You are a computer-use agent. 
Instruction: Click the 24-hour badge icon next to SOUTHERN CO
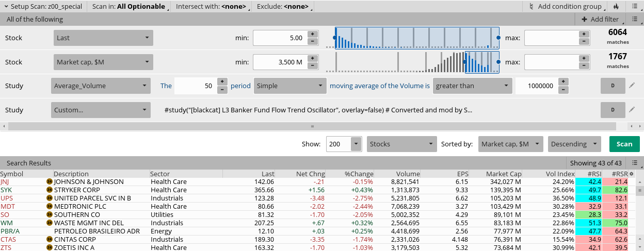click(50, 214)
